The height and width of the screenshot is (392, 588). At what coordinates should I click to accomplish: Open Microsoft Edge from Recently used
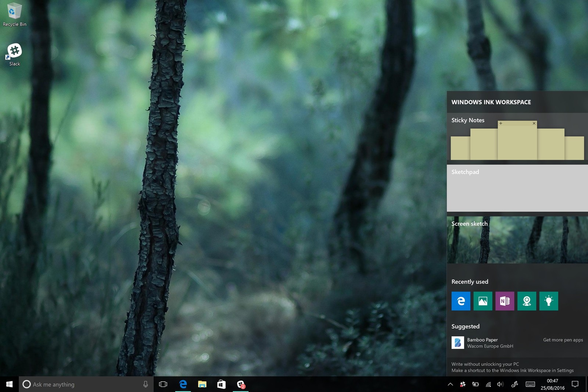click(460, 301)
